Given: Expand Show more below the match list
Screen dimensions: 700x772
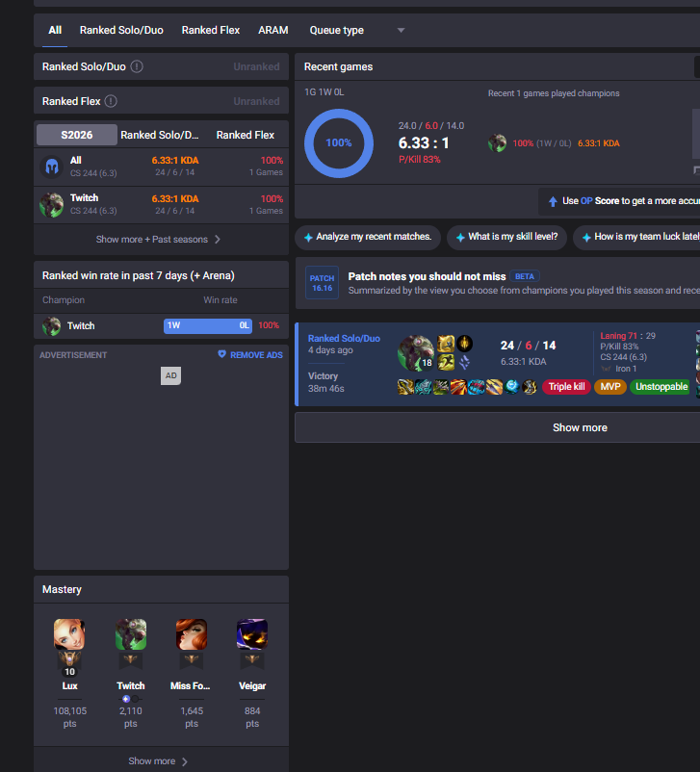Looking at the screenshot, I should [580, 427].
